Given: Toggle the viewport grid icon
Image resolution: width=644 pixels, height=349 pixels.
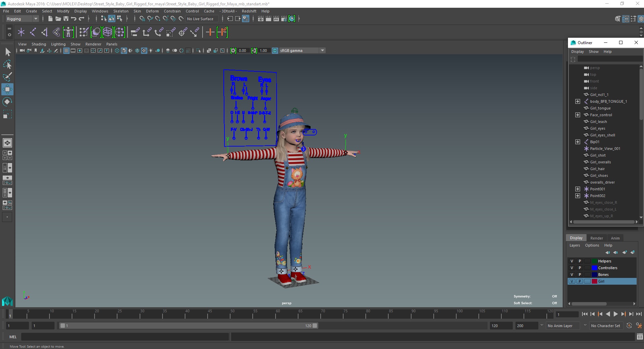Looking at the screenshot, I should point(66,51).
